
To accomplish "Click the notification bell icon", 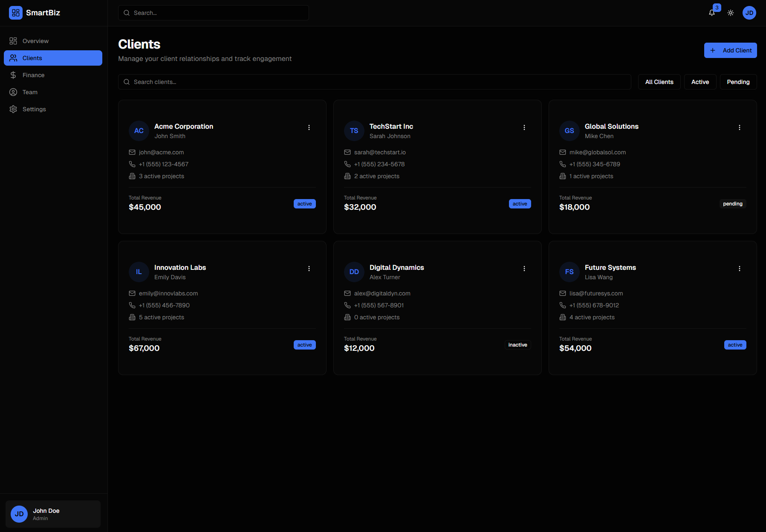I will pos(711,12).
